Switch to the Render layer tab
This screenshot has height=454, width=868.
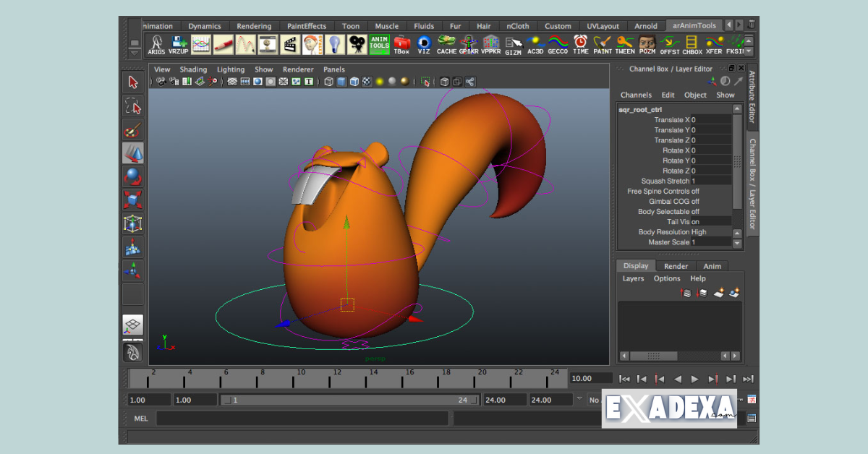click(676, 265)
